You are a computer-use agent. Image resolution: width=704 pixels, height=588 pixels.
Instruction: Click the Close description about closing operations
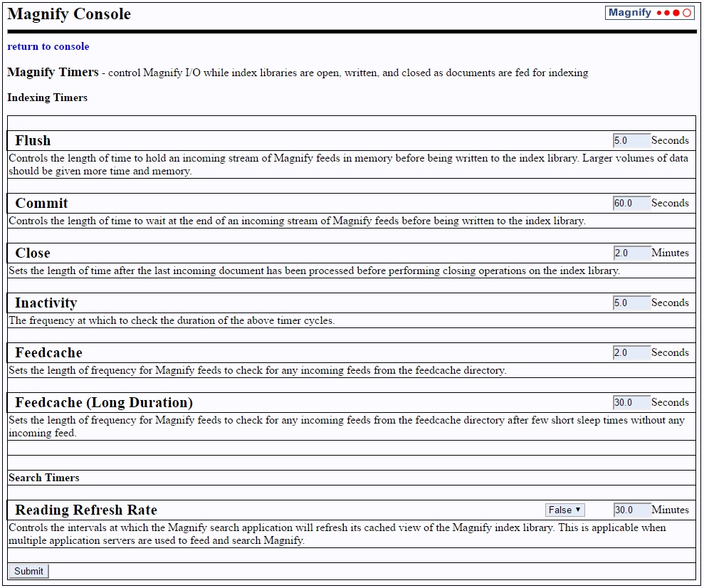[315, 271]
